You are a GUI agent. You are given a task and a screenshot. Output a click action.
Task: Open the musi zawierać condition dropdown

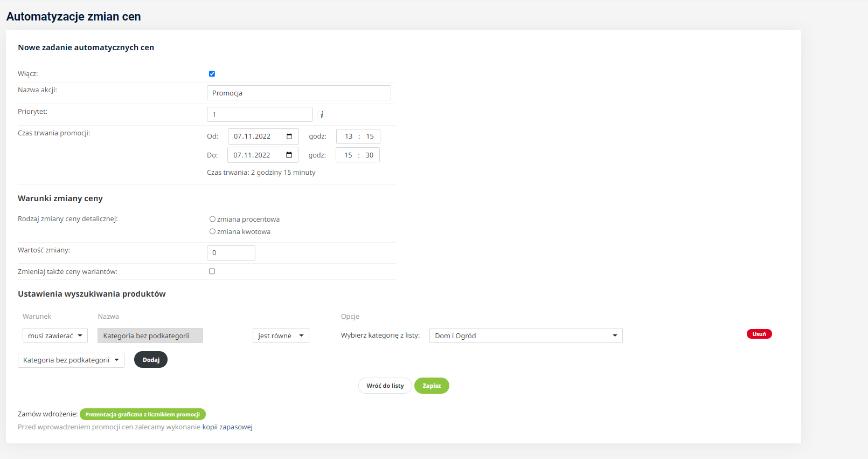tap(55, 335)
